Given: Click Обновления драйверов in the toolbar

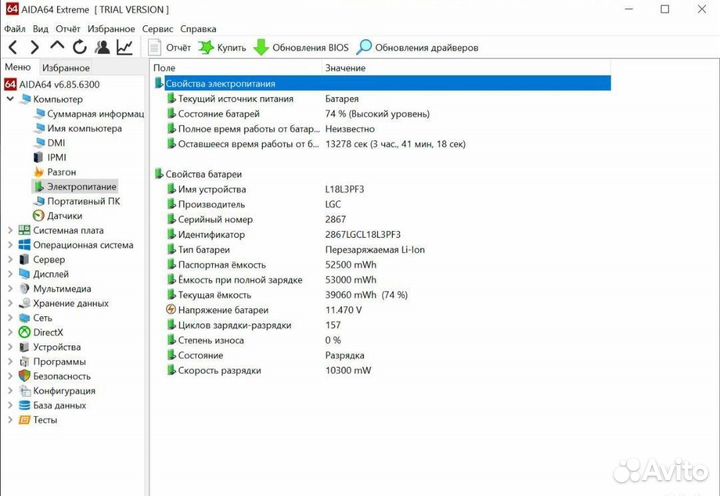Looking at the screenshot, I should click(417, 47).
